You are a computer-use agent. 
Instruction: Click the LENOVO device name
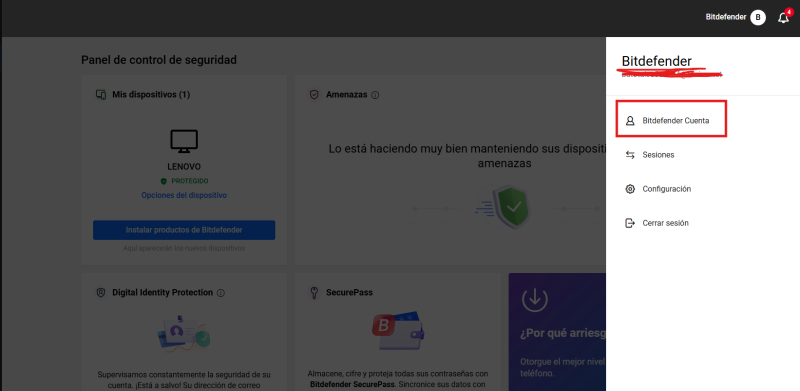(184, 166)
